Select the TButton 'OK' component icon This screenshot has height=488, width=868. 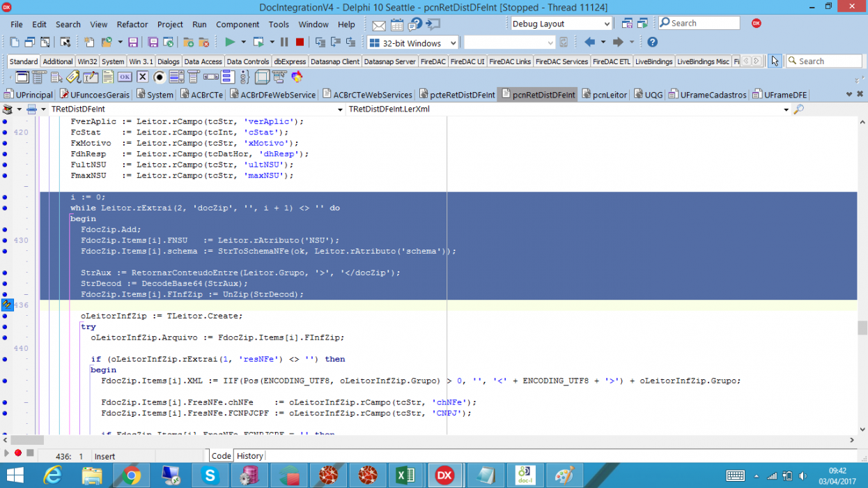coord(125,77)
